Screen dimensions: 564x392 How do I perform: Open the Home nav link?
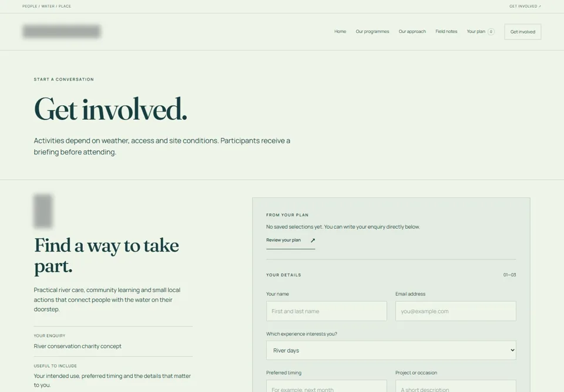tap(340, 32)
